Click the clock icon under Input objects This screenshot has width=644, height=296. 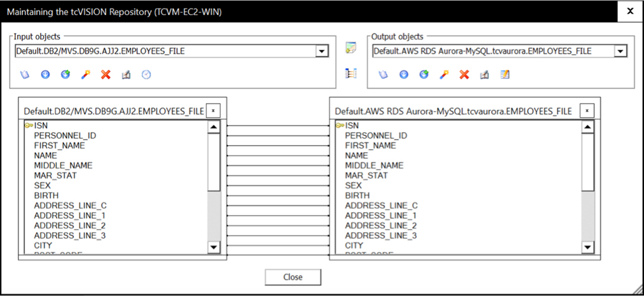(x=146, y=74)
